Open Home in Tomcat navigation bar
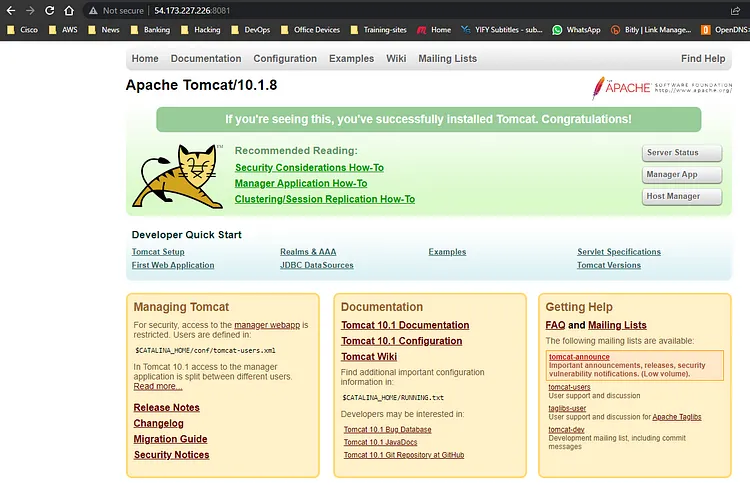 145,58
